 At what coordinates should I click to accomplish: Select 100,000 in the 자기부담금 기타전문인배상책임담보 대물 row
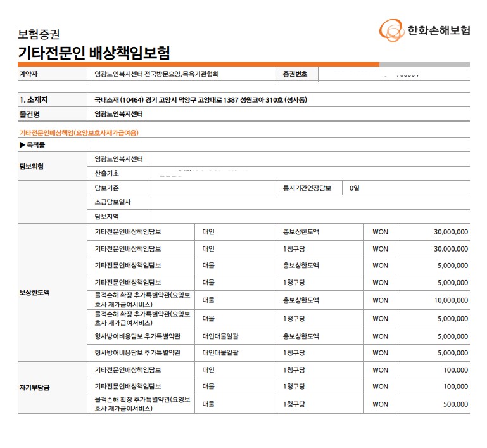455,387
